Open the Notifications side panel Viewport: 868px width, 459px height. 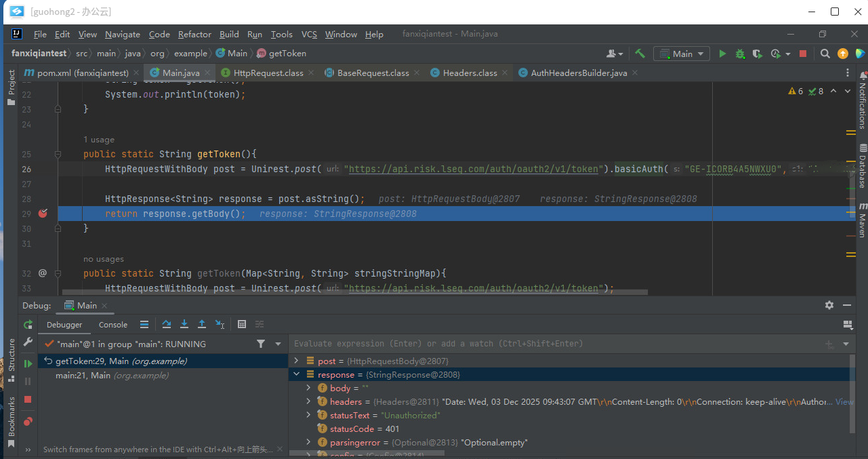click(x=863, y=99)
